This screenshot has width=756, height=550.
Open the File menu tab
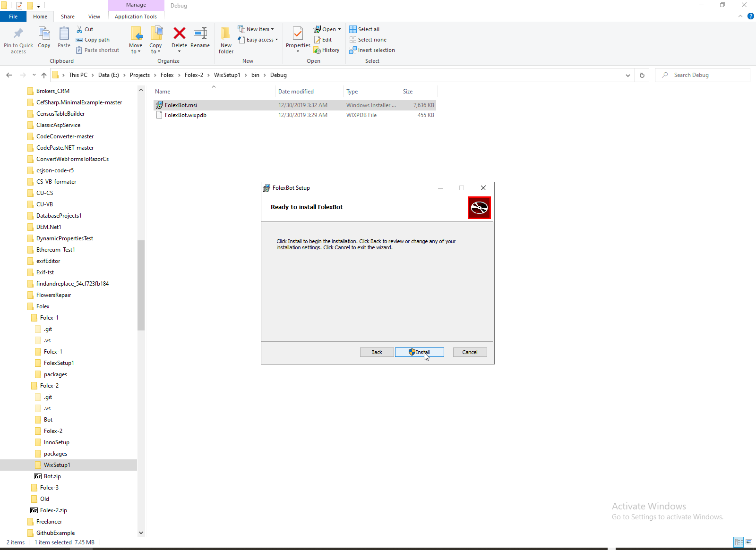tap(13, 17)
